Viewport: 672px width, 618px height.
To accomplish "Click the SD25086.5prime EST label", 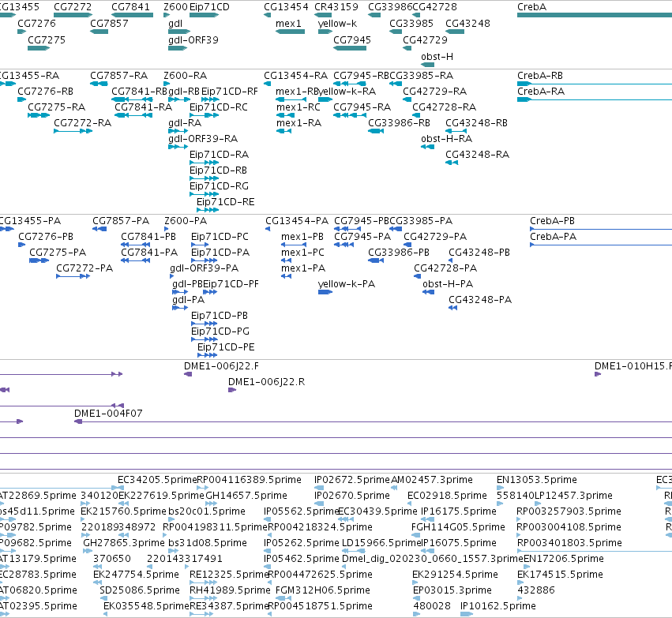I will (140, 590).
